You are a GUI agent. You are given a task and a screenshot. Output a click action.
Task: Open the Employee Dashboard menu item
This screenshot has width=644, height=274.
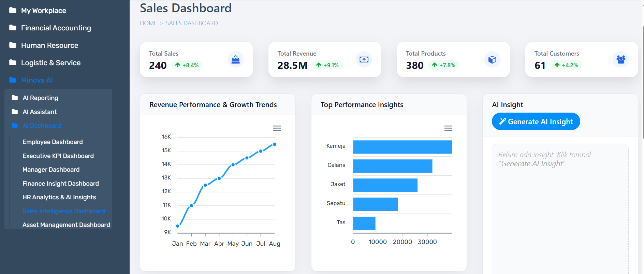(x=53, y=142)
